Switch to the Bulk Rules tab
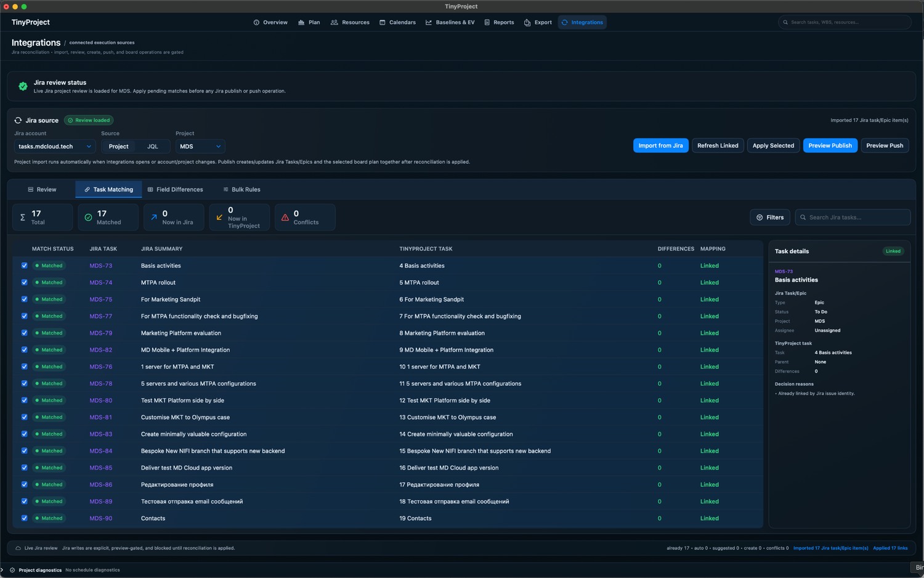Screen dimensions: 924x578 [x=241, y=190]
